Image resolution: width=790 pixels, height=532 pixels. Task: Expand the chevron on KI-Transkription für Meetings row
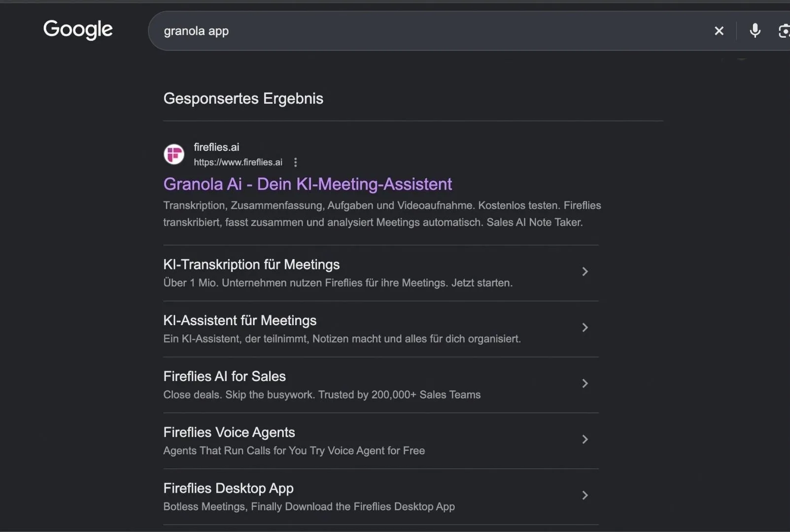(585, 271)
